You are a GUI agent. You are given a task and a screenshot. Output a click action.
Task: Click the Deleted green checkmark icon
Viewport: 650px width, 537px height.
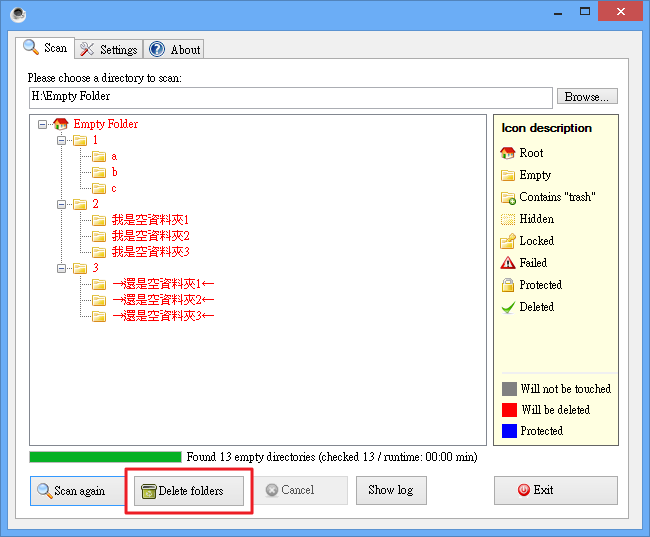[x=508, y=307]
